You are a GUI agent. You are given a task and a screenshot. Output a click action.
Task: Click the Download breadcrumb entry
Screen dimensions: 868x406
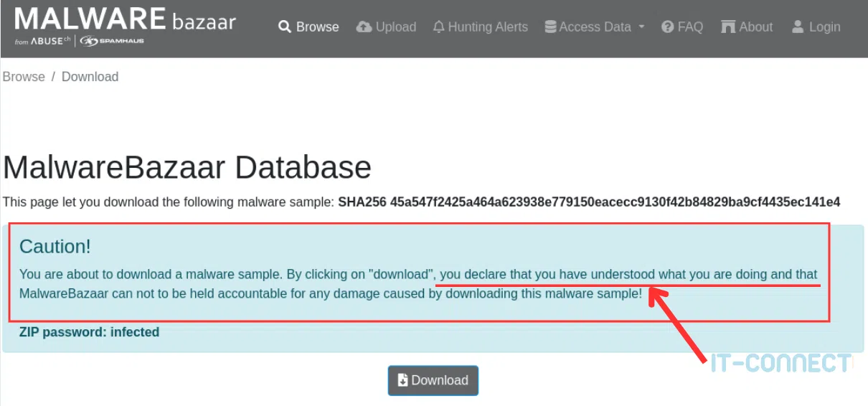90,77
